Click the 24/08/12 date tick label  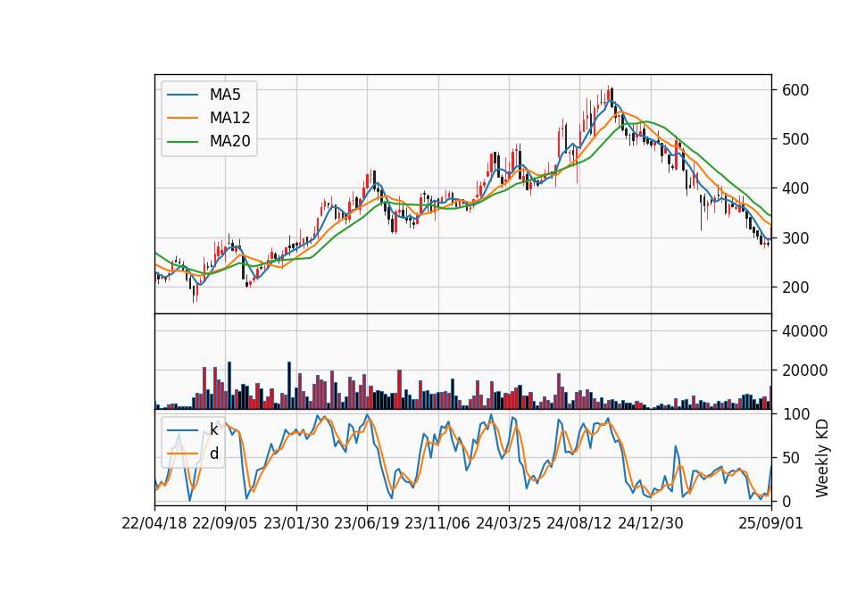click(x=579, y=524)
